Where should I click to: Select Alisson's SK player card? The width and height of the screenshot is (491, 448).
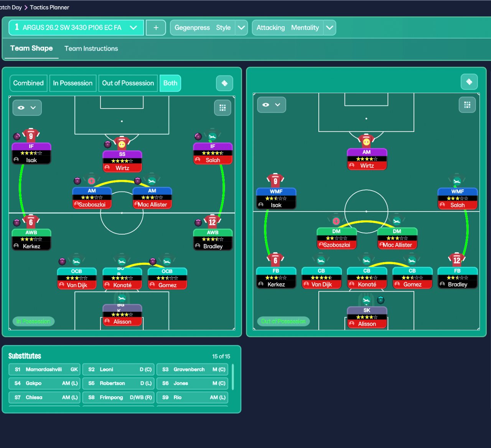367,317
